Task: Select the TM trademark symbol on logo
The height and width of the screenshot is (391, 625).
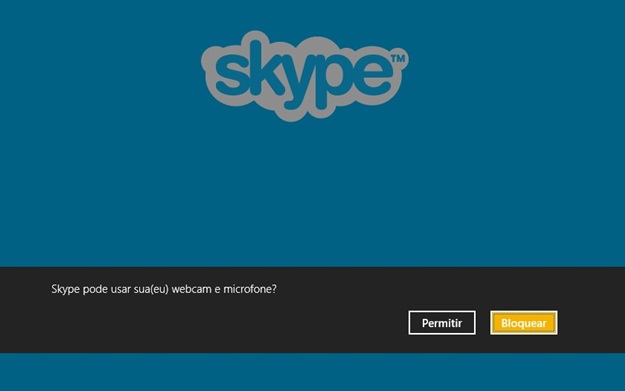Action: point(397,59)
